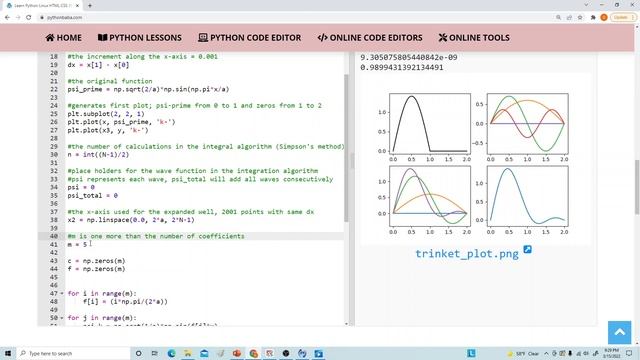Click the zoom magnifier icon in address bar
Image resolution: width=640 pixels, height=360 pixels.
(558, 18)
